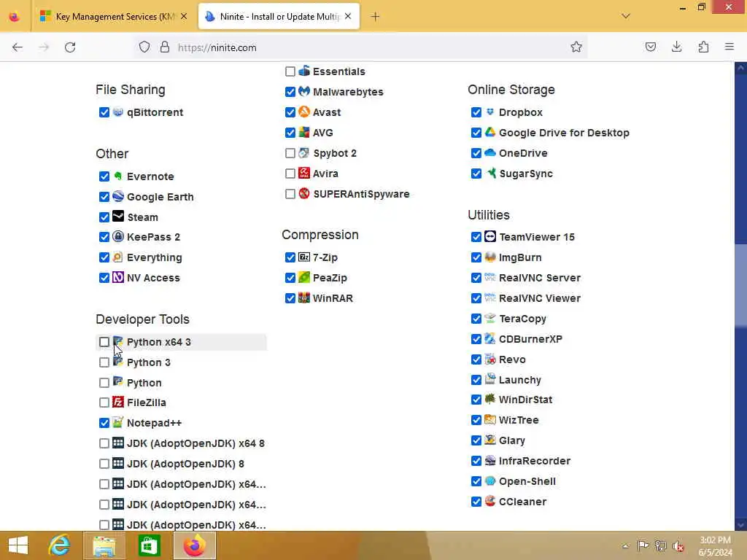Click the Launchy label
747x560 pixels.
coord(519,379)
